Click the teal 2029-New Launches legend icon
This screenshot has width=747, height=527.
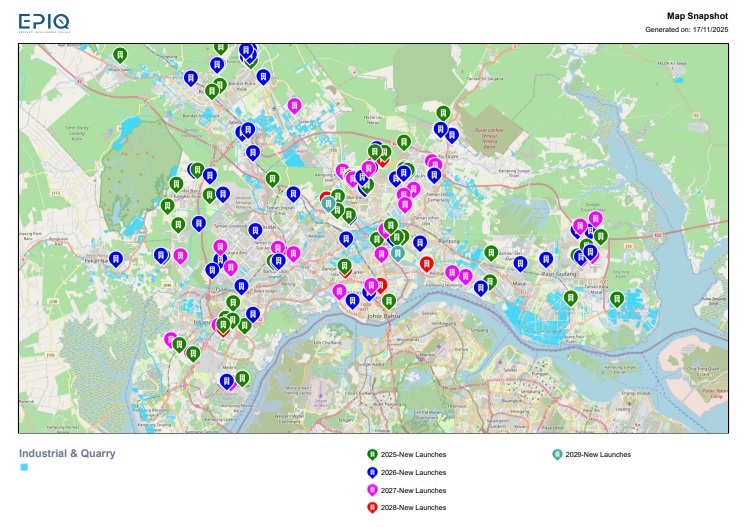pyautogui.click(x=556, y=454)
